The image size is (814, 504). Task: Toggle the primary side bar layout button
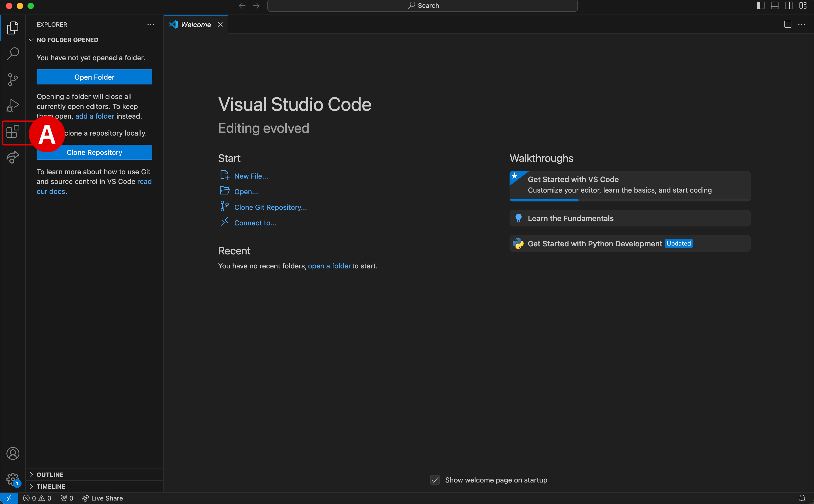760,6
